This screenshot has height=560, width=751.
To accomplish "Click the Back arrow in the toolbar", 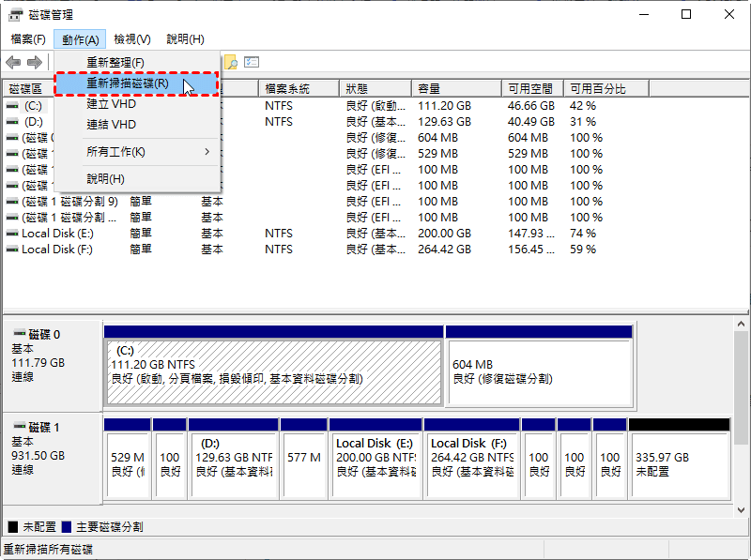I will click(x=13, y=62).
